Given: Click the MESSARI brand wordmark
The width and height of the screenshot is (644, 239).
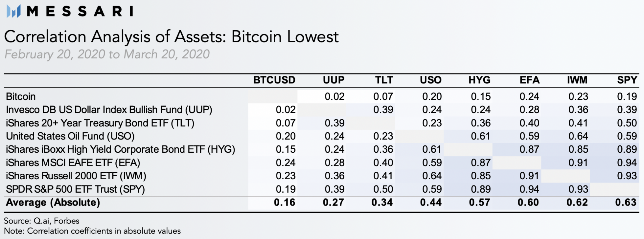Looking at the screenshot, I should point(80,11).
